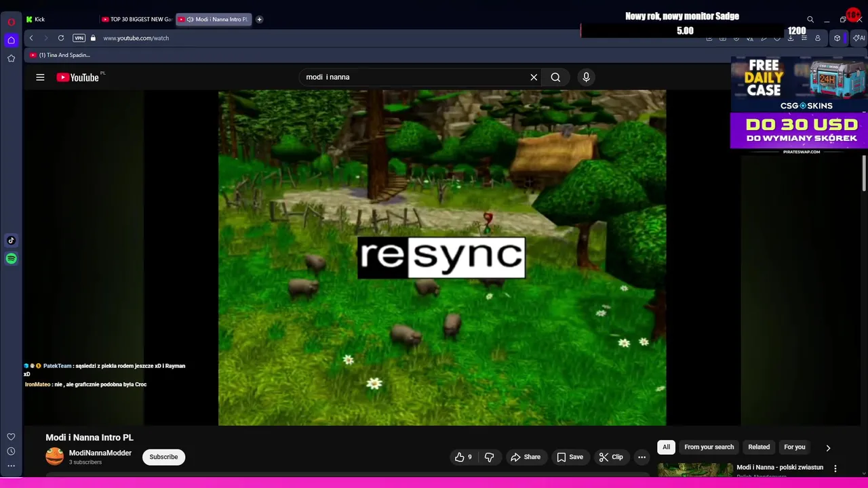Open the sidebar three-dot more options
This screenshot has width=868, height=488.
[11, 466]
